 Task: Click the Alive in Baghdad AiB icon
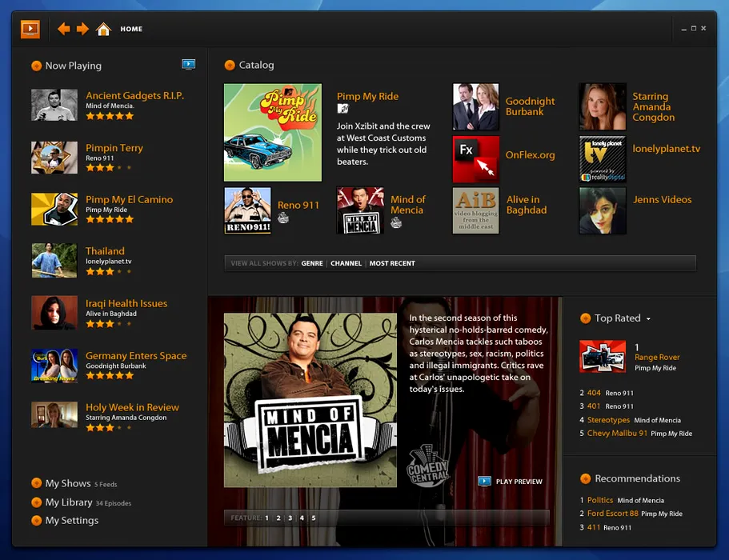tap(475, 210)
